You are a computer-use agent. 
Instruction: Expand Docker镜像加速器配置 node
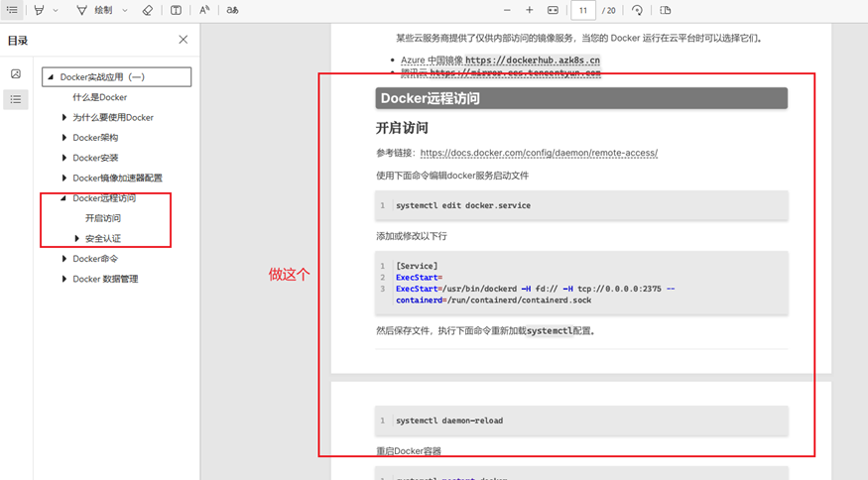click(63, 178)
